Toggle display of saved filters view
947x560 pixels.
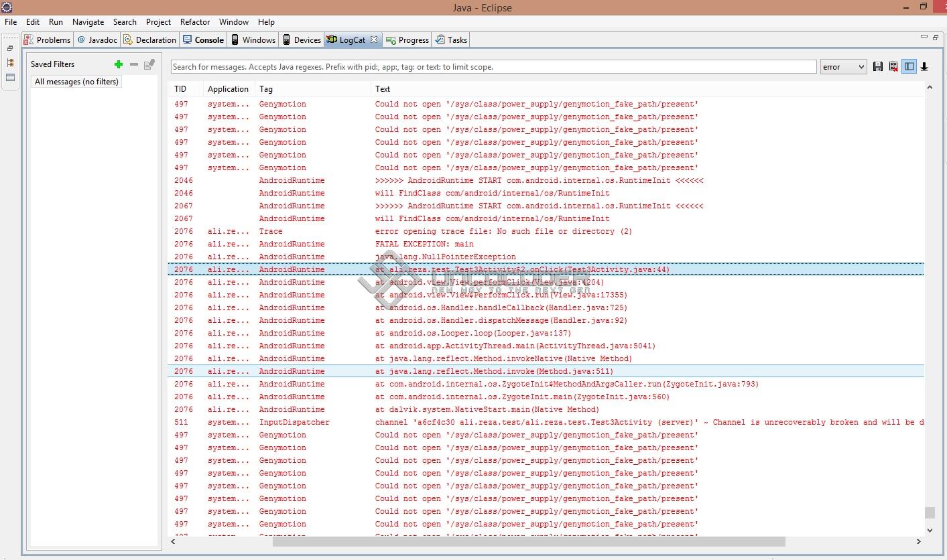pyautogui.click(x=909, y=66)
